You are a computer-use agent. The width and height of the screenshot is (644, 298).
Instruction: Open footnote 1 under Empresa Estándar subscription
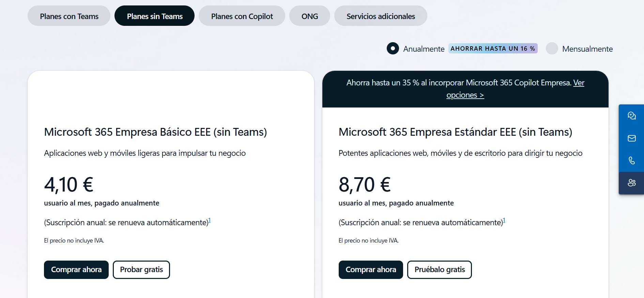(504, 220)
